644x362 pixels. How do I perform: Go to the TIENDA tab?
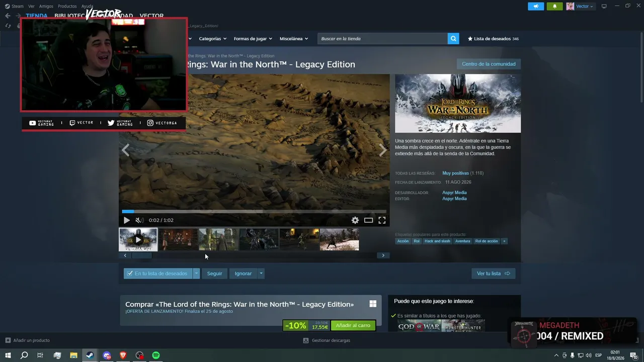[37, 16]
